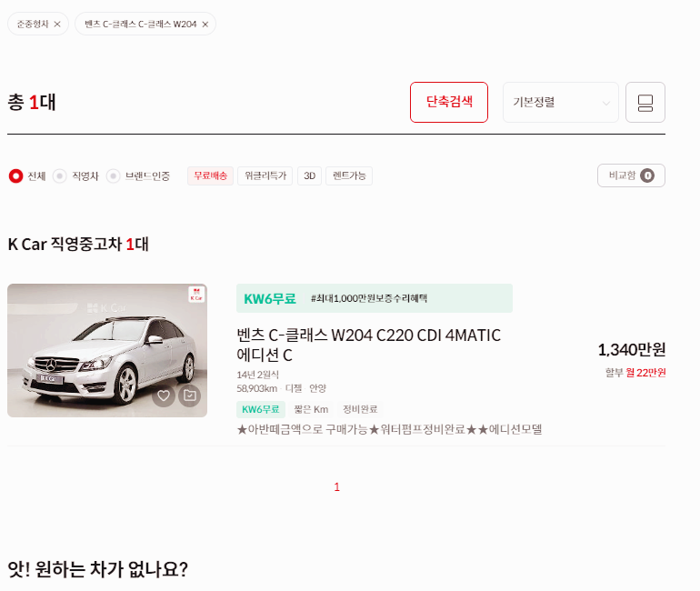The height and width of the screenshot is (591, 700).
Task: Toggle the 무료배송 filter chip
Action: (x=210, y=175)
